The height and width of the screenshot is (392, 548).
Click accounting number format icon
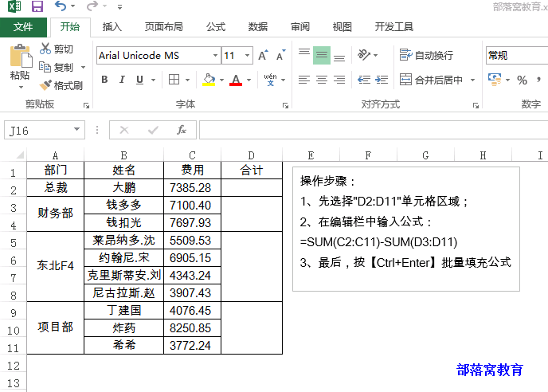(x=495, y=80)
